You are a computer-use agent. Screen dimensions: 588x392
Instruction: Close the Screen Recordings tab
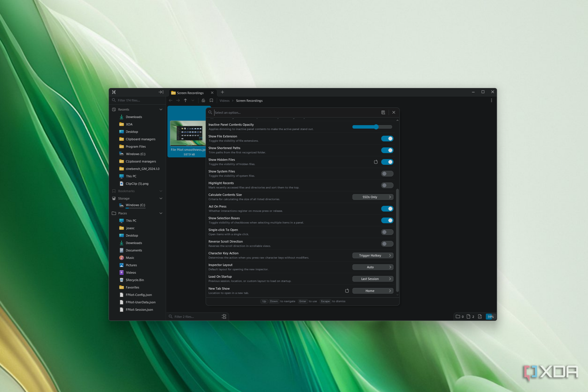point(212,93)
